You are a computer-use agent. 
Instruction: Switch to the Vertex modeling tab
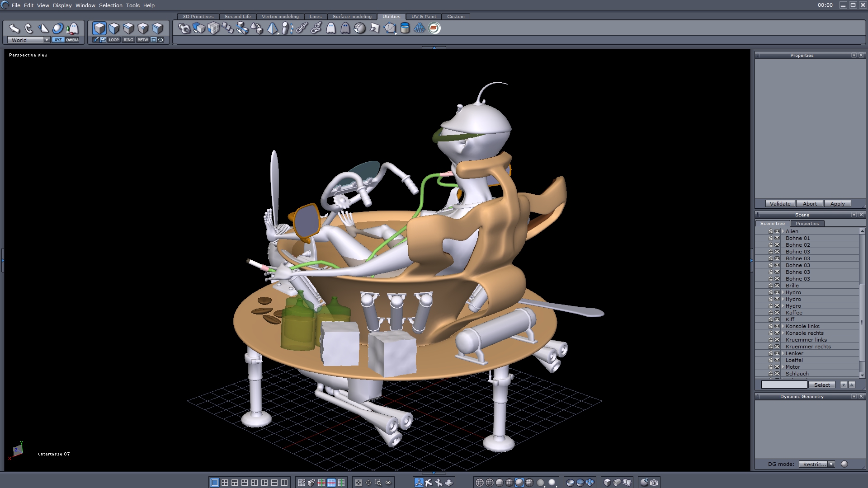280,16
